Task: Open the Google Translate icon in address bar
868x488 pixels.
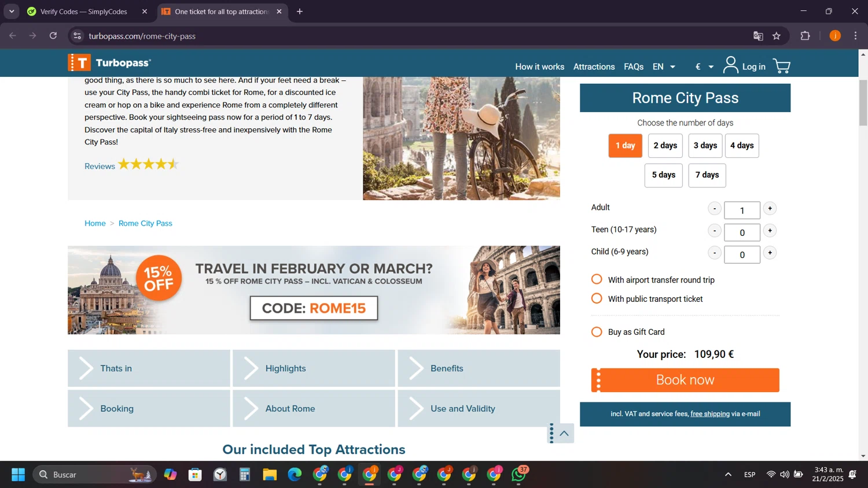Action: click(758, 36)
